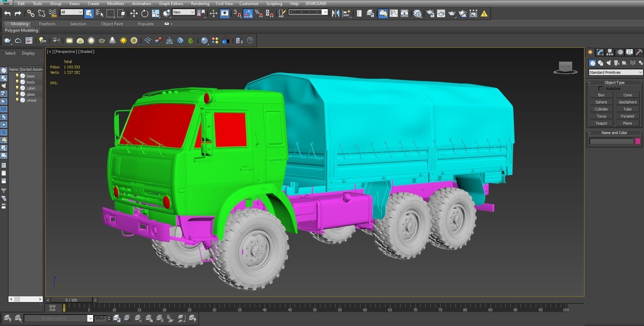
Task: Click the scene explorer horizontal scrollbar
Action: click(26, 299)
